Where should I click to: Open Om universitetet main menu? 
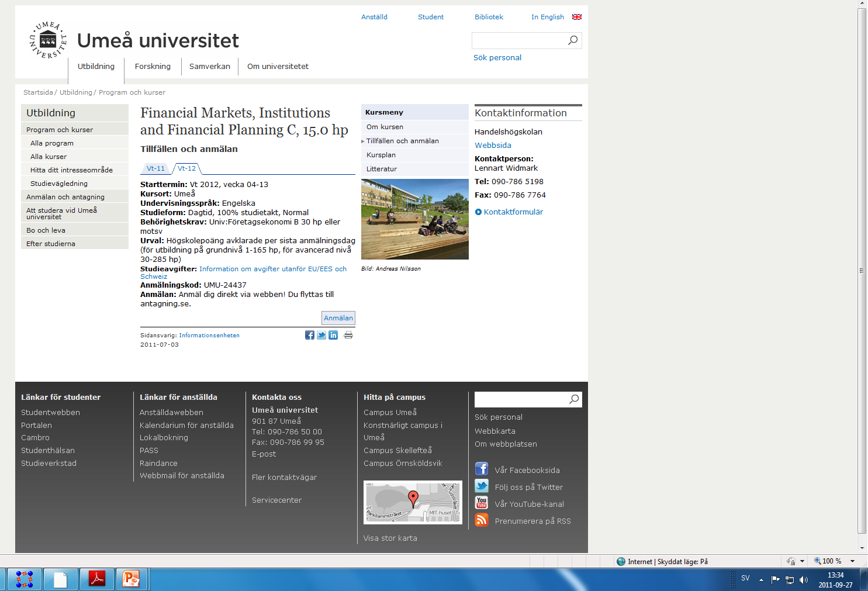coord(278,67)
